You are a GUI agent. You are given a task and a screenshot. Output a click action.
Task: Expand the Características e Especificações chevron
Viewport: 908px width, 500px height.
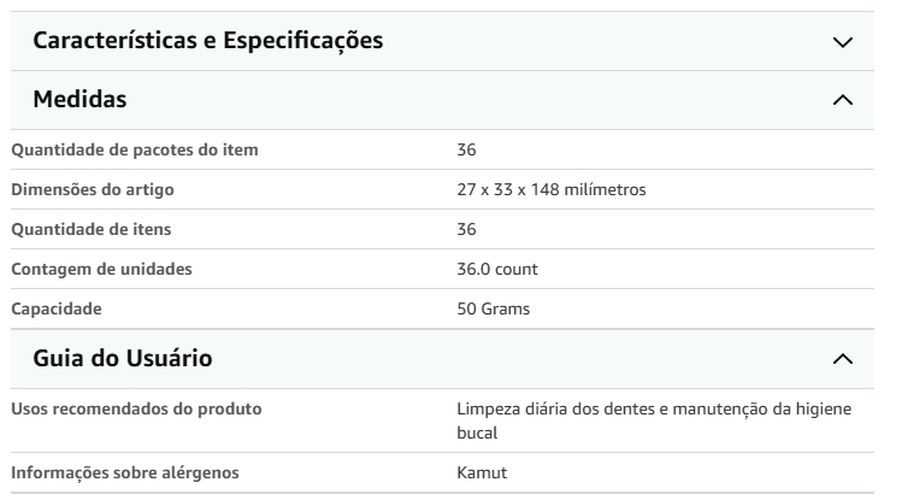842,42
